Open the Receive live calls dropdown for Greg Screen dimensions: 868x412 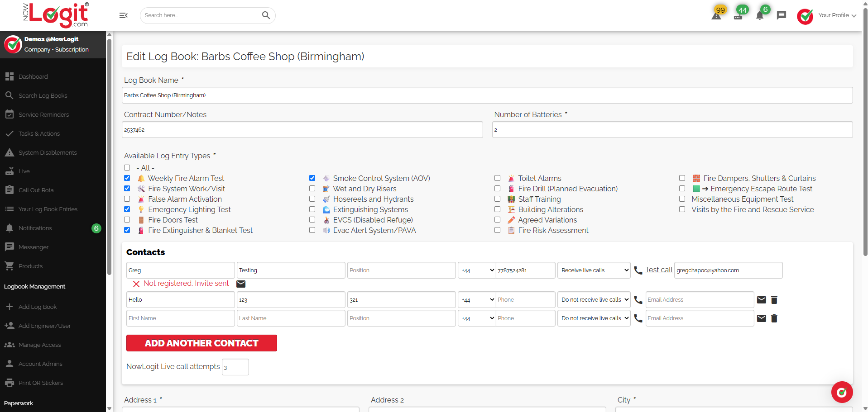pos(594,270)
